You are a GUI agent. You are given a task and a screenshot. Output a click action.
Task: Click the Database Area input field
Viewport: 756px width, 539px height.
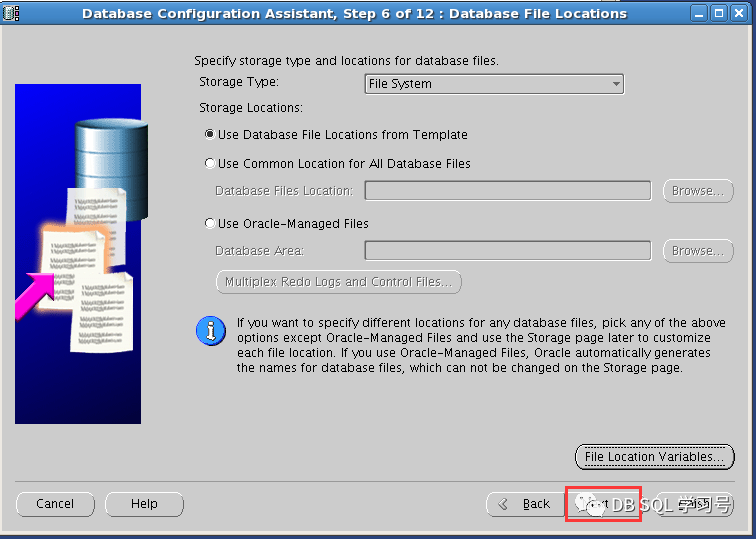[x=508, y=251]
